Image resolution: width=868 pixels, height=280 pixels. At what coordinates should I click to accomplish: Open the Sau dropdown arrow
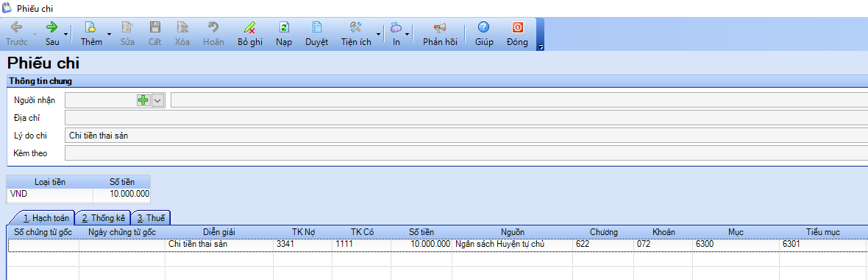coord(66,34)
